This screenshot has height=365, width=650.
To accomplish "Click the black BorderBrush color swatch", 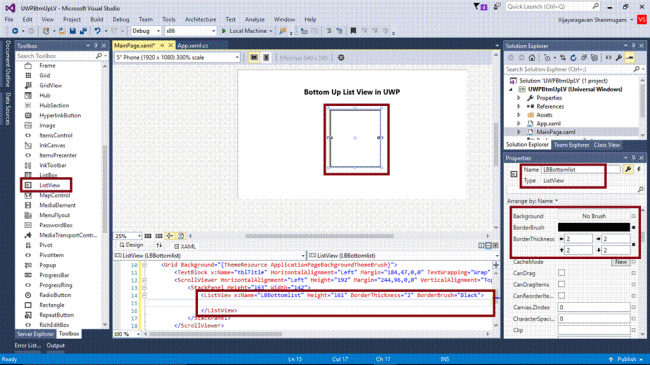I will click(x=594, y=227).
